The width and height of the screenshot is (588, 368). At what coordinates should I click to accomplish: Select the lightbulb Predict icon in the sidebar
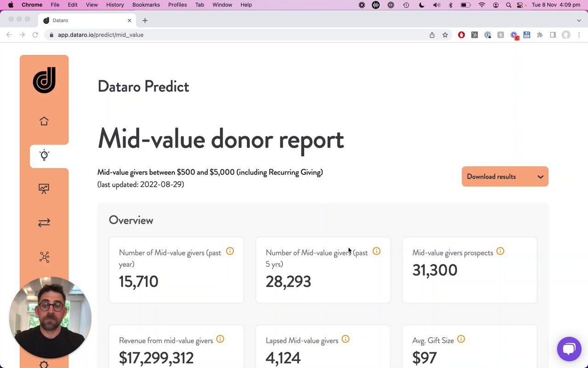(44, 155)
